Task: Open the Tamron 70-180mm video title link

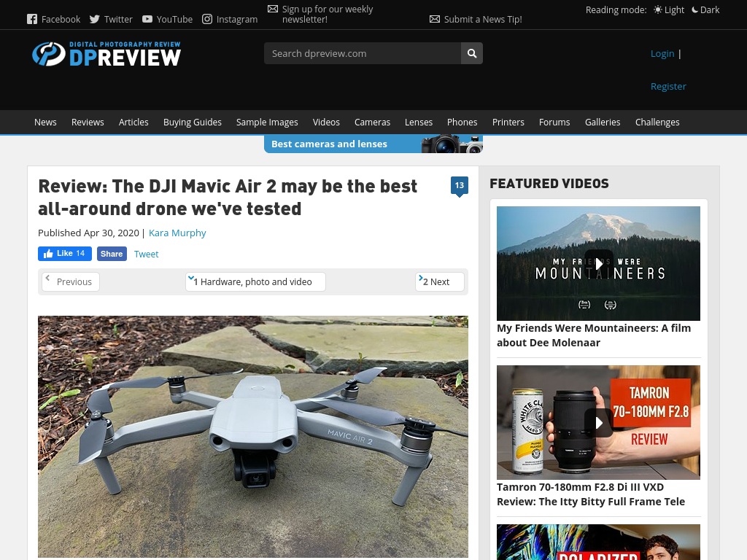Action: [591, 494]
